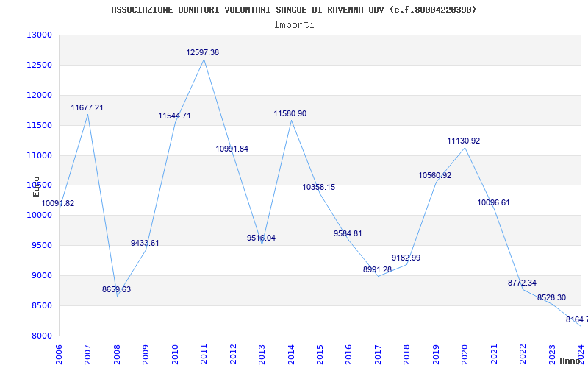Click the Anno x-axis title
588x368 pixels.
pos(570,361)
